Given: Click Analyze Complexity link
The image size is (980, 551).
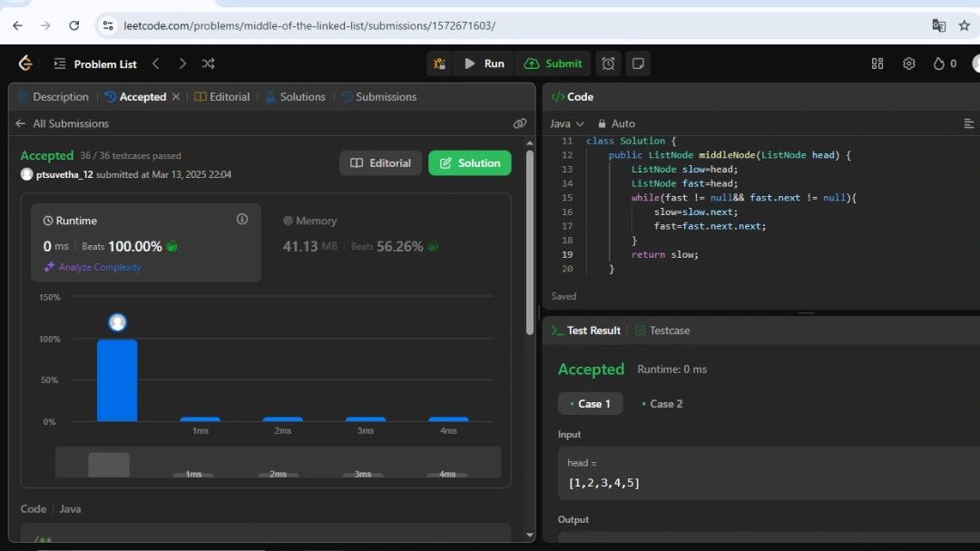Looking at the screenshot, I should 93,267.
